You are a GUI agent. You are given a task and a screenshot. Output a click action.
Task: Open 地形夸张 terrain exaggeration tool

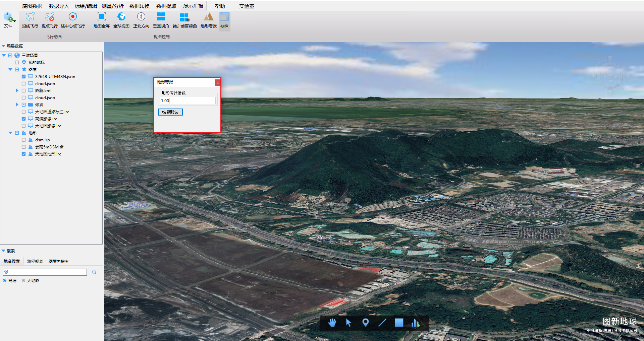[209, 20]
